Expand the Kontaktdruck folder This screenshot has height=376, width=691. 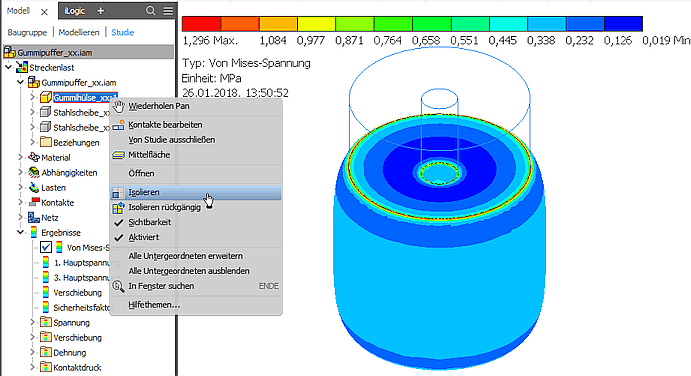pos(32,367)
